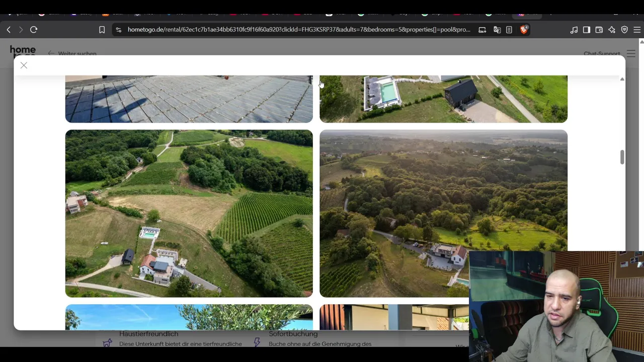Open the aerial pool and black barn photo
644x362 pixels.
point(443,99)
